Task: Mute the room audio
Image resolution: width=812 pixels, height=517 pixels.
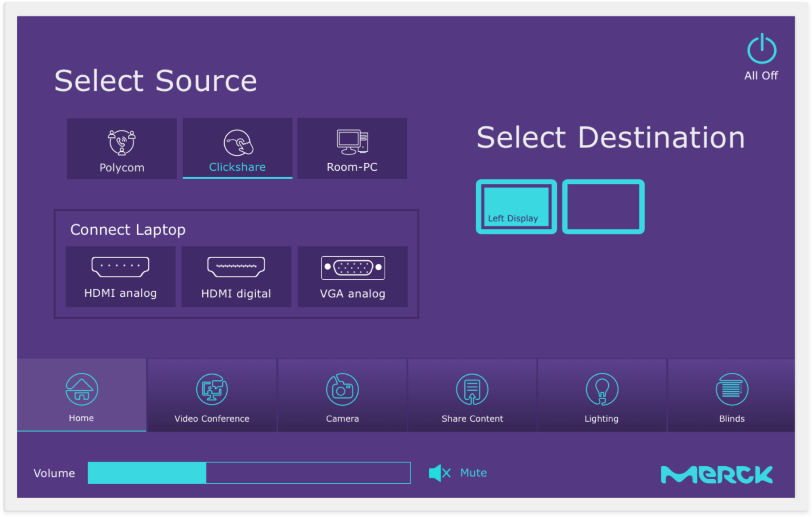Action: pyautogui.click(x=458, y=472)
